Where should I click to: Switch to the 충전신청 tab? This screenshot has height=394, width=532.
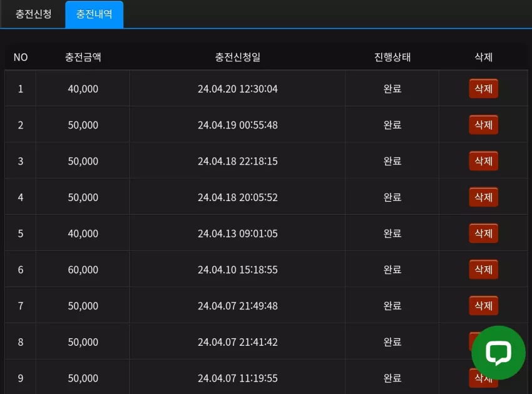33,14
